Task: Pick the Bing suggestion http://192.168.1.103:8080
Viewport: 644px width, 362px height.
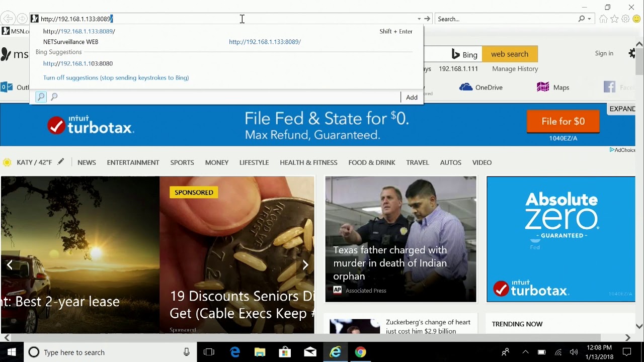Action: (226, 63)
